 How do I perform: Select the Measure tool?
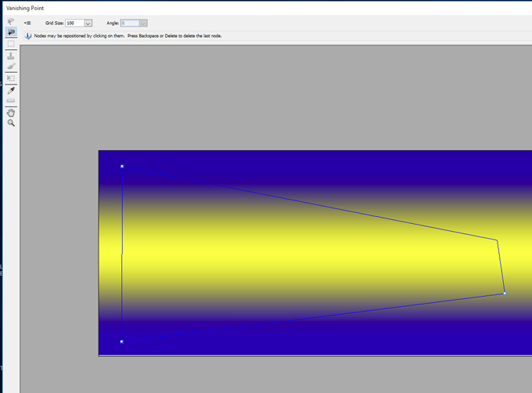click(11, 101)
